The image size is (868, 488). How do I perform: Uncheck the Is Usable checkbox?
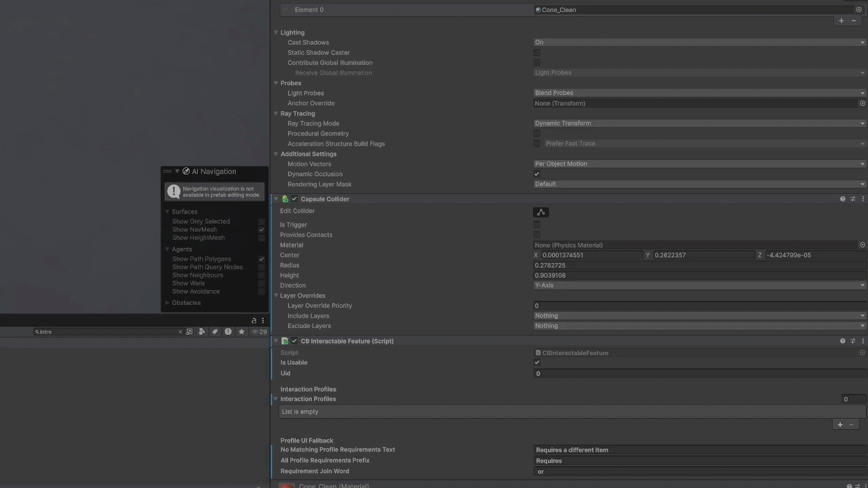[x=537, y=363]
